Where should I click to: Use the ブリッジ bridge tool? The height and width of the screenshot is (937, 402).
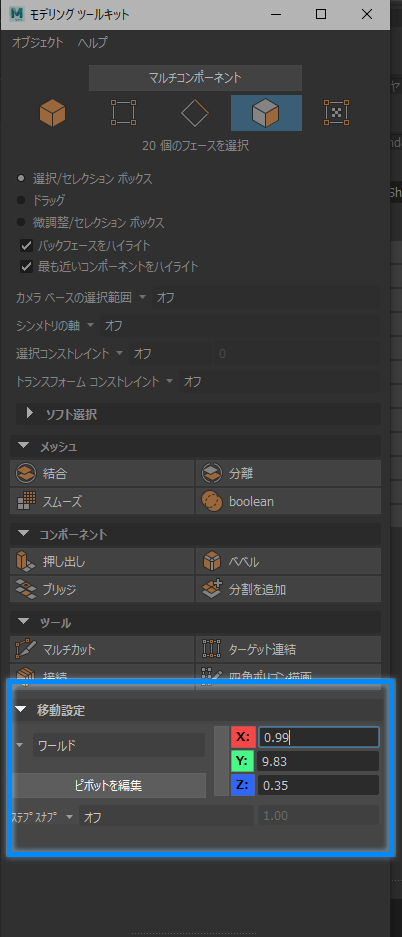102,590
